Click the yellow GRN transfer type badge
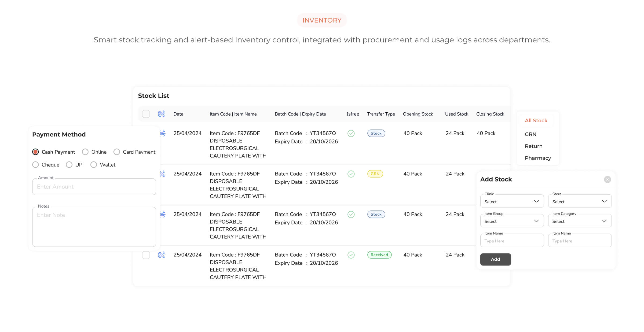 [375, 174]
